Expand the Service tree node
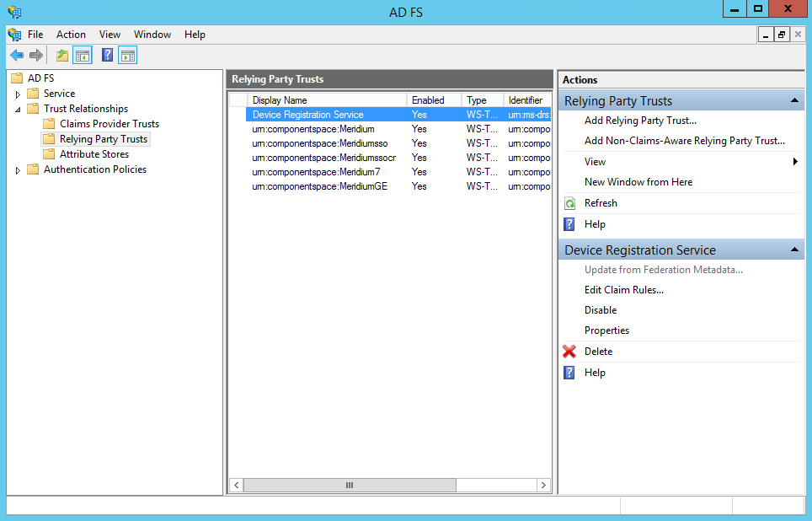 18,94
